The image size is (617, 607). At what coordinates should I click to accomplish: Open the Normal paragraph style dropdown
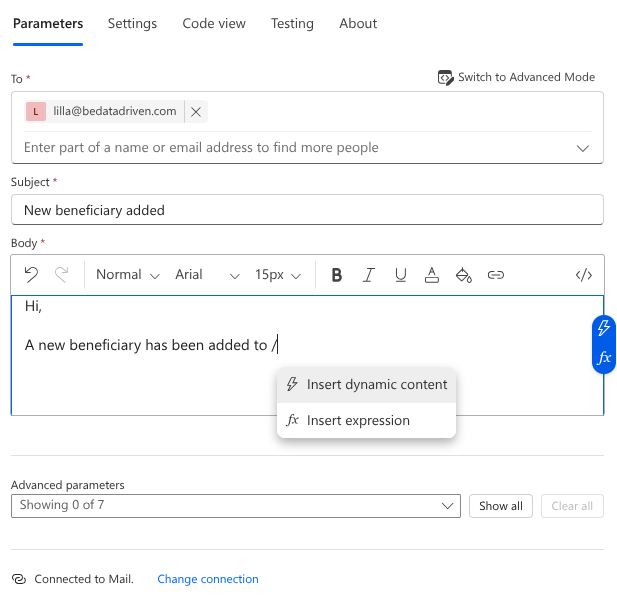coord(127,275)
